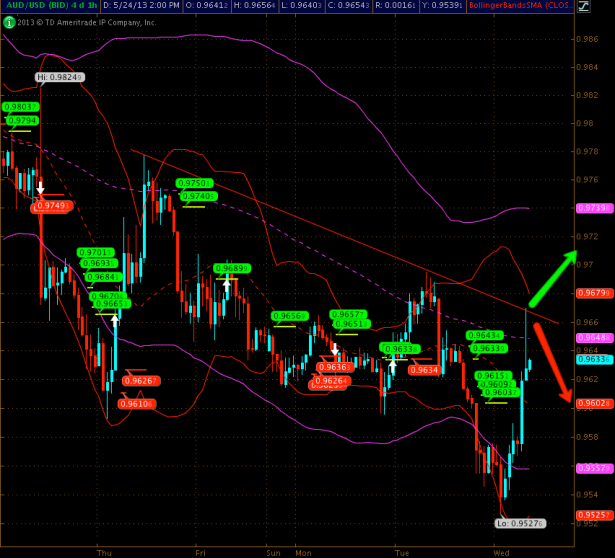Select the Hi: 0.9824 price bubble
The width and height of the screenshot is (615, 558).
[59, 76]
